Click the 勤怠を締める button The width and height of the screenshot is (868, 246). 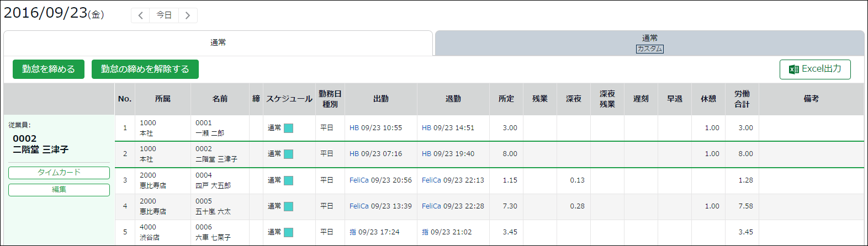point(49,69)
